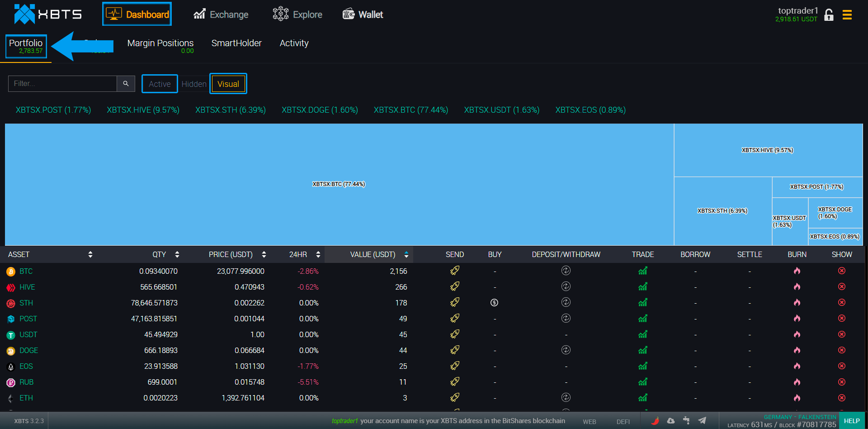Sort table by 24HR column arrows
The image size is (868, 429).
318,254
